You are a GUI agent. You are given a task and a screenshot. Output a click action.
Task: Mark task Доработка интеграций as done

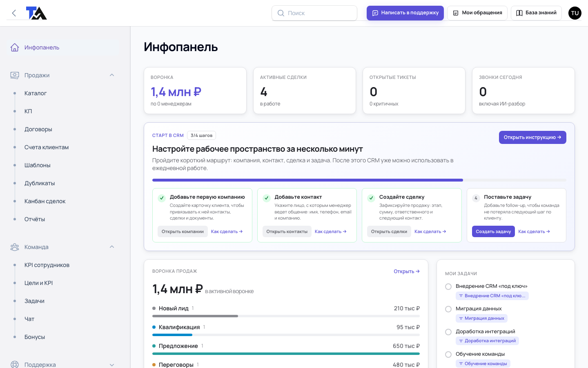448,332
